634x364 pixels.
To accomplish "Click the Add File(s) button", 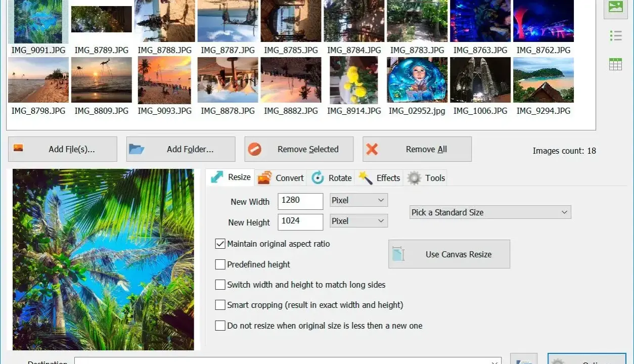I will [x=63, y=149].
